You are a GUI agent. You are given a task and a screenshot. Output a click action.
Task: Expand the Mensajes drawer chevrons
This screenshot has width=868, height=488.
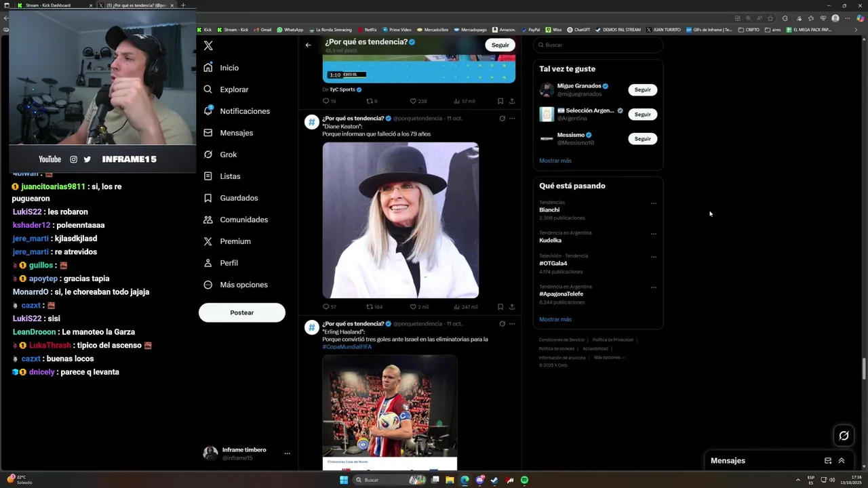coord(842,461)
